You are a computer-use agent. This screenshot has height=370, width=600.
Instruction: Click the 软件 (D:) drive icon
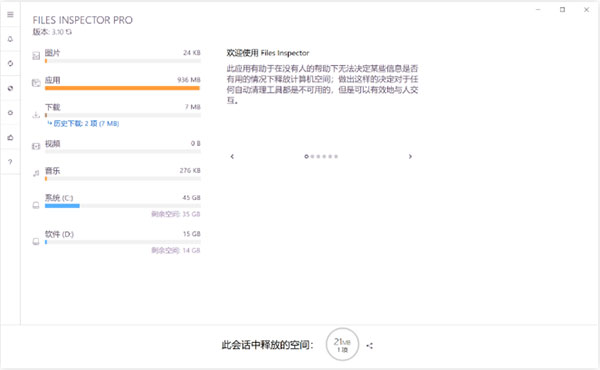click(x=36, y=241)
